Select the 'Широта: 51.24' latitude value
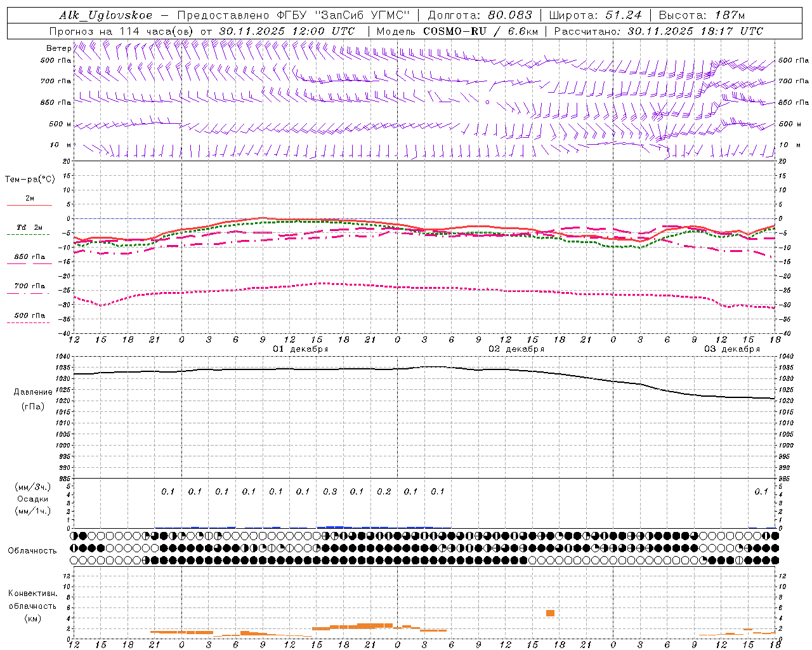 pyautogui.click(x=595, y=15)
